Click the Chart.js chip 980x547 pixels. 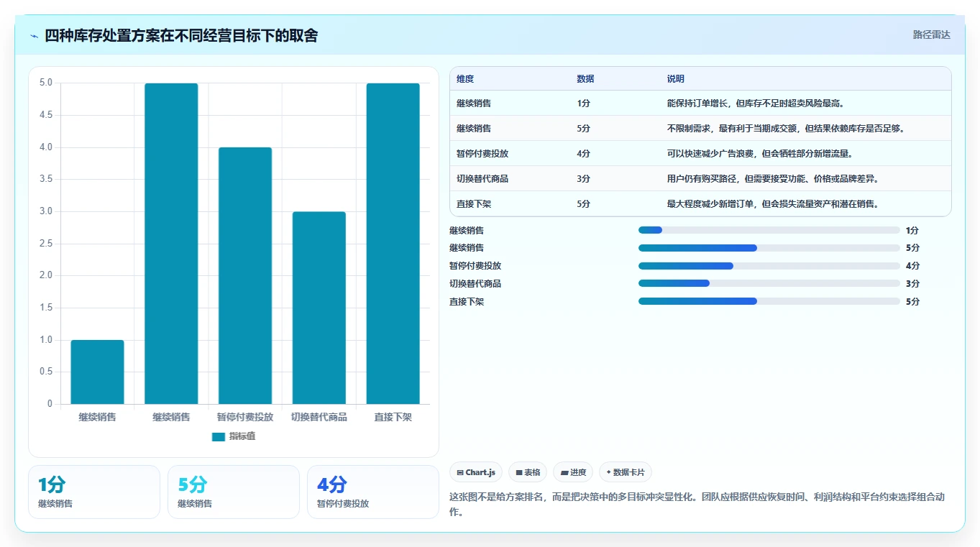point(476,472)
